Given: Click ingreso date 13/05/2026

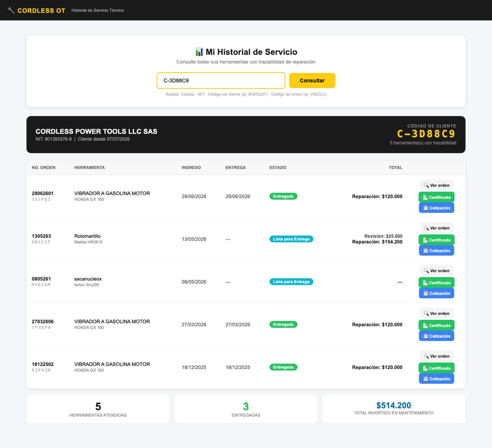Looking at the screenshot, I should coord(194,239).
